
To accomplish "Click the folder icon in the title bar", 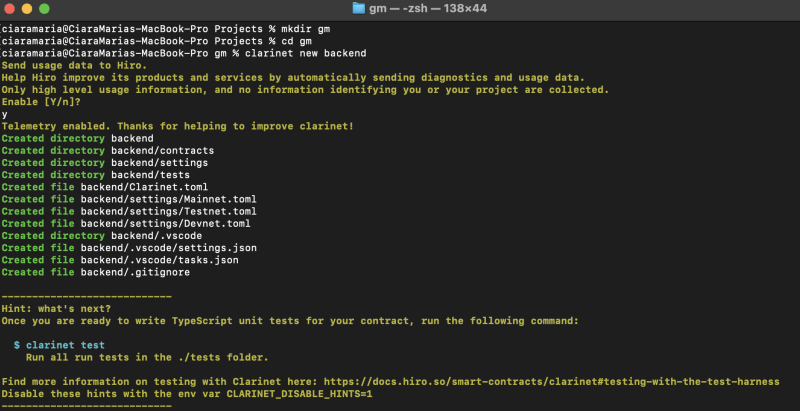I will point(359,9).
